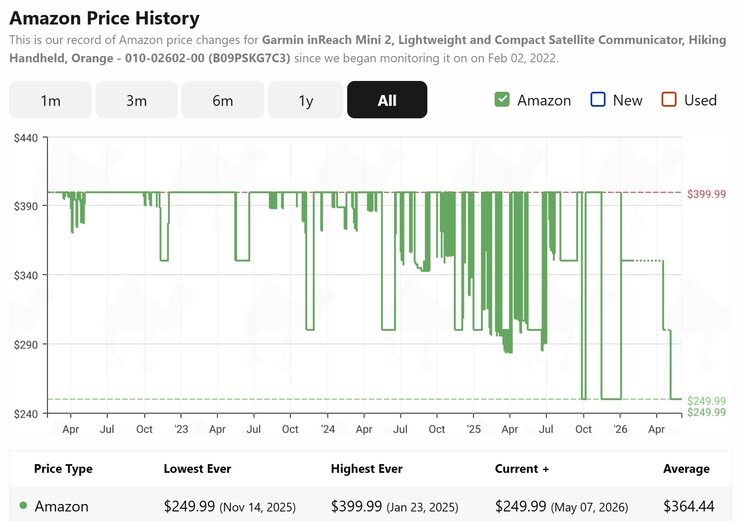The height and width of the screenshot is (521, 738).
Task: Click the red $399.99 chart line label
Action: click(x=706, y=194)
